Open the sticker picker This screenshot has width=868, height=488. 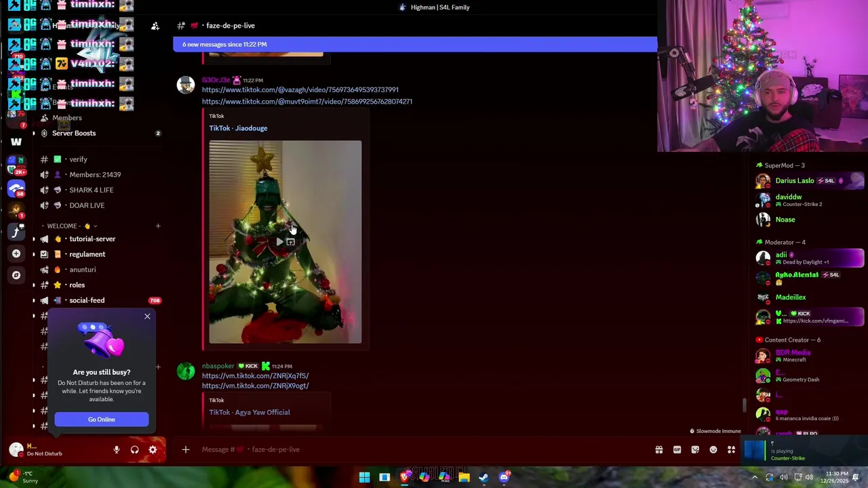695,449
